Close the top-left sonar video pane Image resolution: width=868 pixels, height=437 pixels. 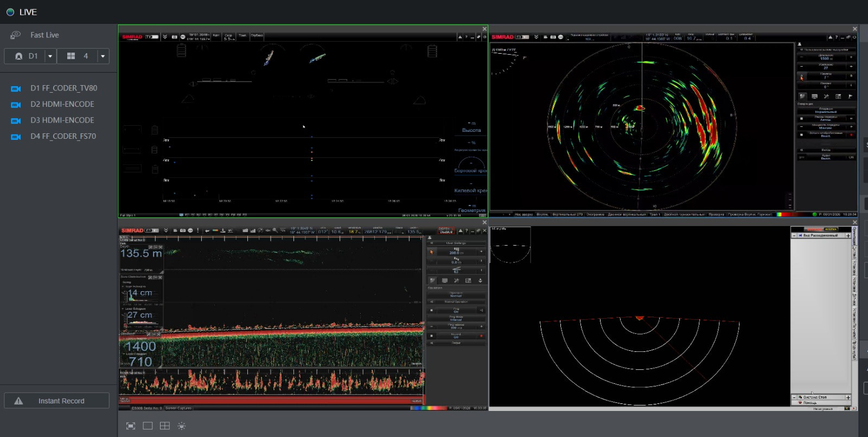(x=484, y=29)
